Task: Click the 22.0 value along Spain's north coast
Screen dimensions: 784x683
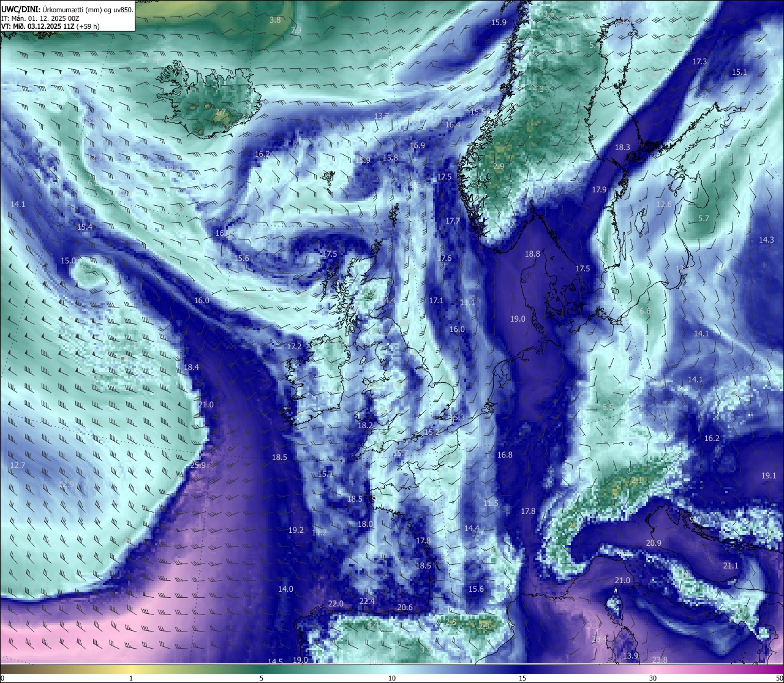Action: [x=336, y=604]
